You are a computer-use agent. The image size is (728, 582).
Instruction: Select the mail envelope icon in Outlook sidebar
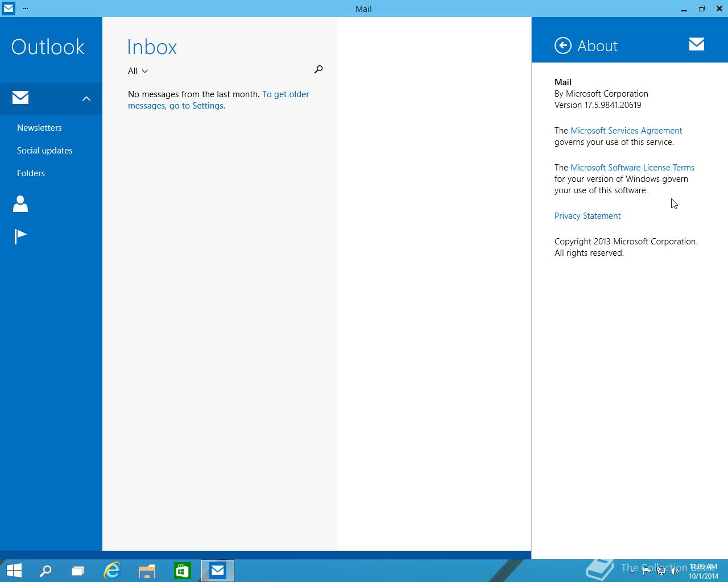20,98
